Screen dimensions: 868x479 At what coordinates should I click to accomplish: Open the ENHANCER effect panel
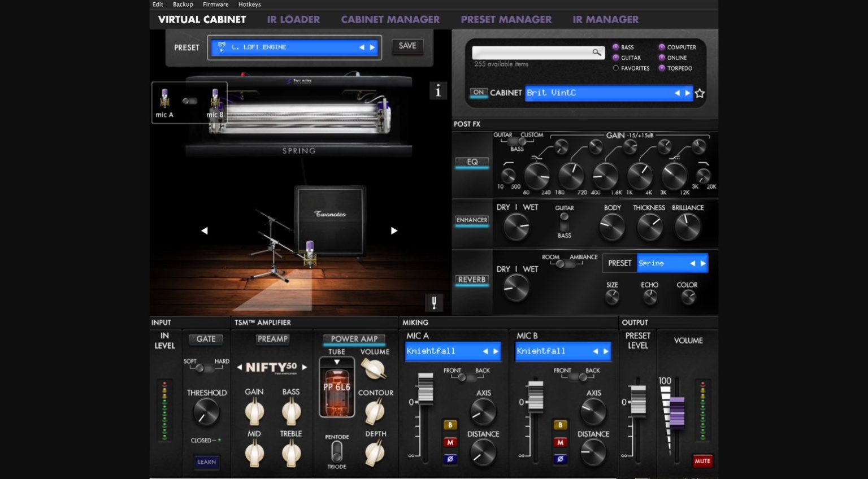click(471, 220)
